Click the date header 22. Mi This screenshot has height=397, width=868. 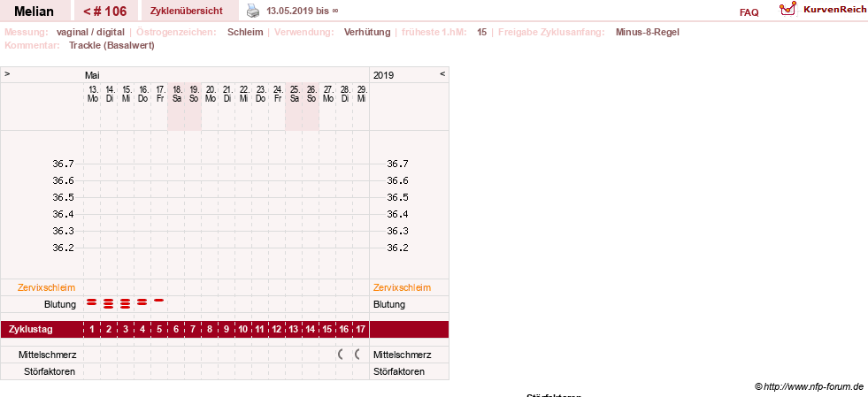(244, 94)
